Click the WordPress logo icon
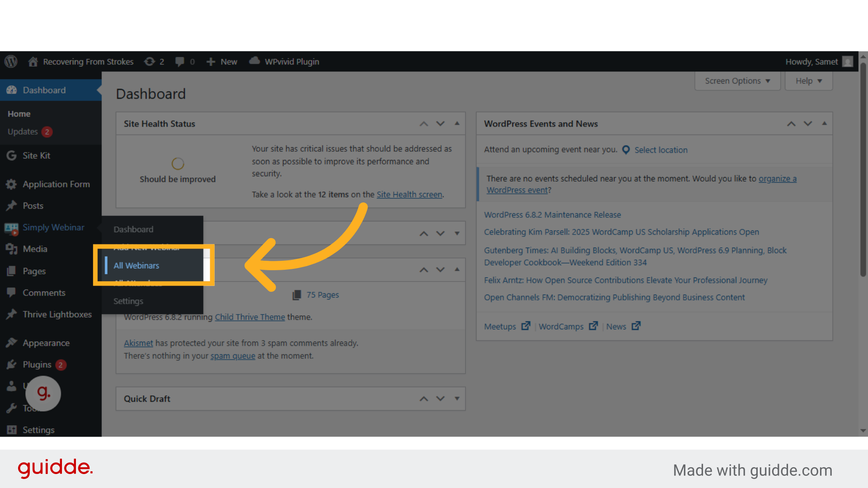 pyautogui.click(x=11, y=61)
